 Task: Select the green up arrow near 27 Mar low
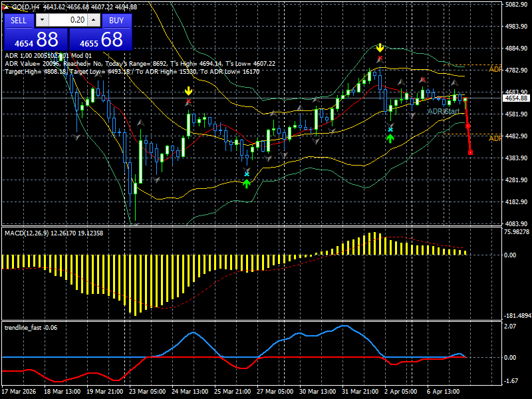point(247,184)
